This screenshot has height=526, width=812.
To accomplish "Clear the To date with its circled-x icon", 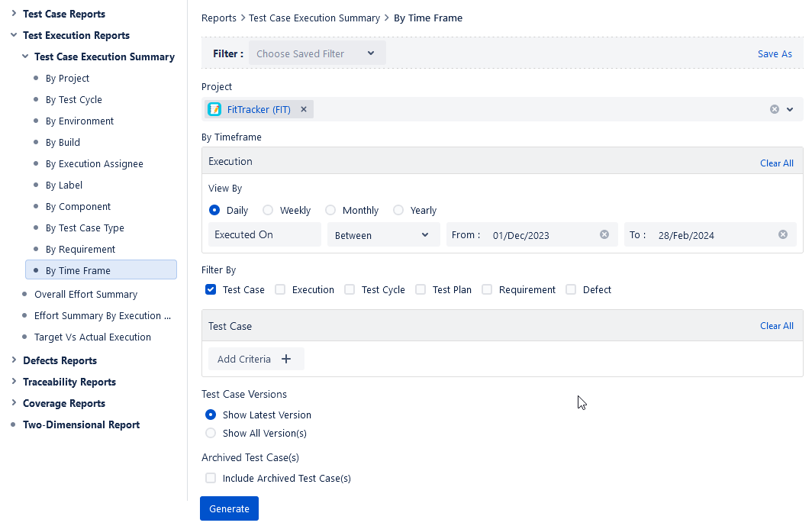I will [782, 234].
